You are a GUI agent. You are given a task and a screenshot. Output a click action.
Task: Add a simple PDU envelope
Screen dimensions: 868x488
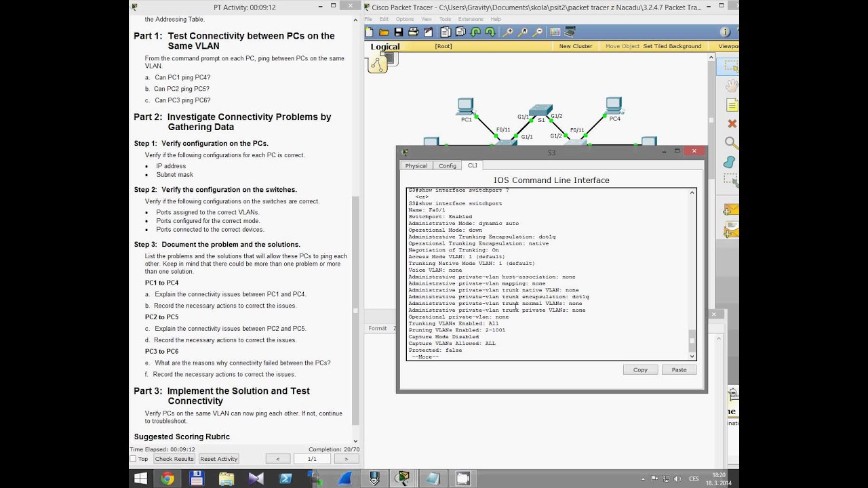(731, 210)
